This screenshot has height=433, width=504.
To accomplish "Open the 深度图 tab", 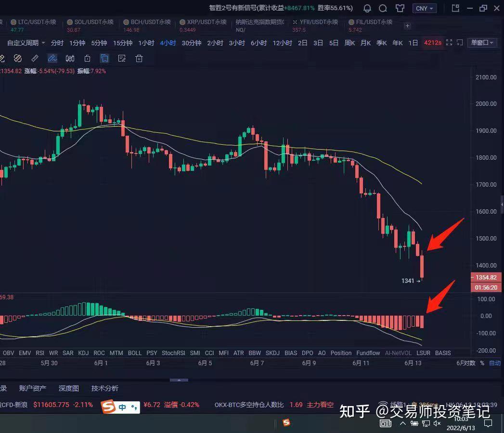I will 68,388.
